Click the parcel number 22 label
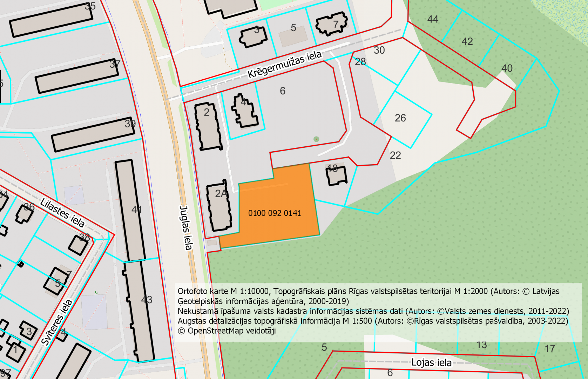The width and height of the screenshot is (588, 379). coord(395,155)
